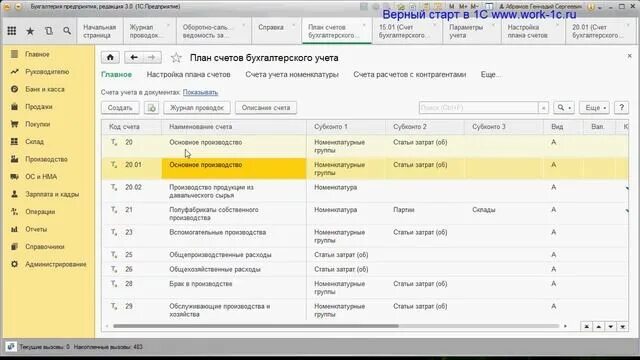This screenshot has width=640, height=360.
Task: Click the Администрирование gear icon
Action: pos(14,264)
